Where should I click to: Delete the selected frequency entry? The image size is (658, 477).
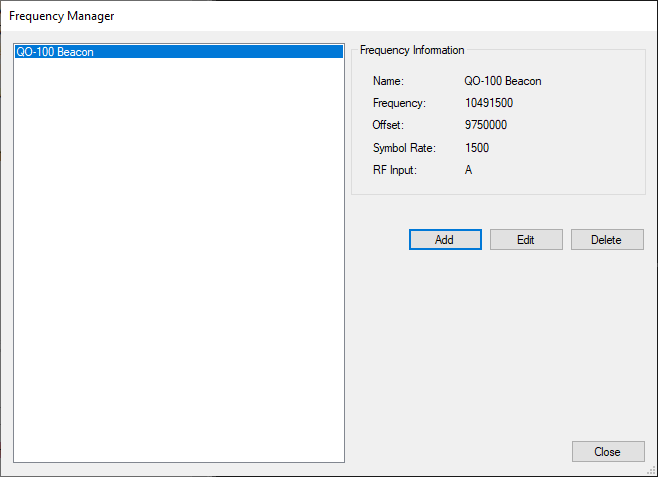(606, 240)
